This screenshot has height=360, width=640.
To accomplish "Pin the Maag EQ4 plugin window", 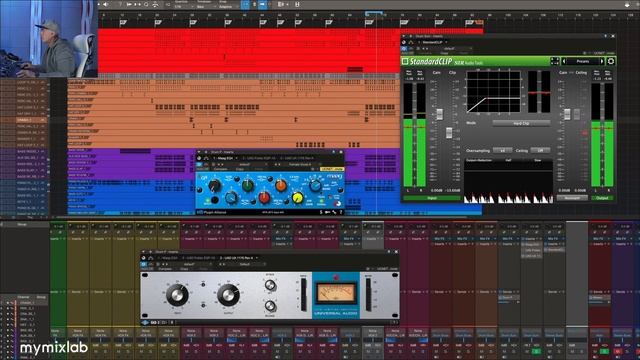I will [333, 152].
